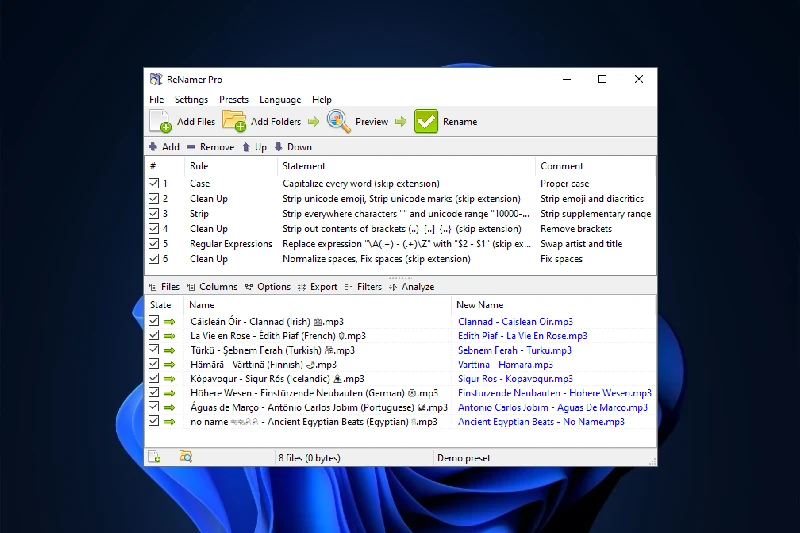Click the status bar page icon
The width and height of the screenshot is (800, 533).
154,456
